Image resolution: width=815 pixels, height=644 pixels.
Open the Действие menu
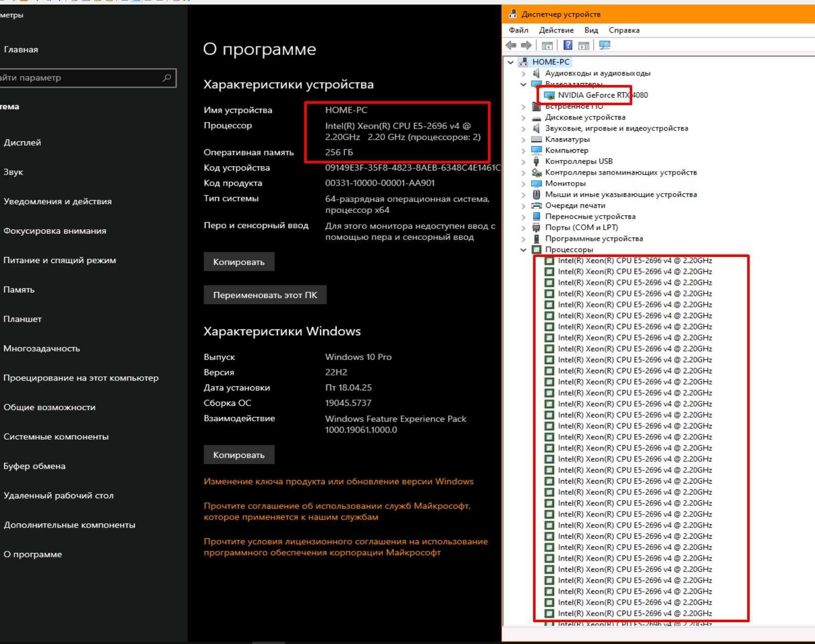556,30
